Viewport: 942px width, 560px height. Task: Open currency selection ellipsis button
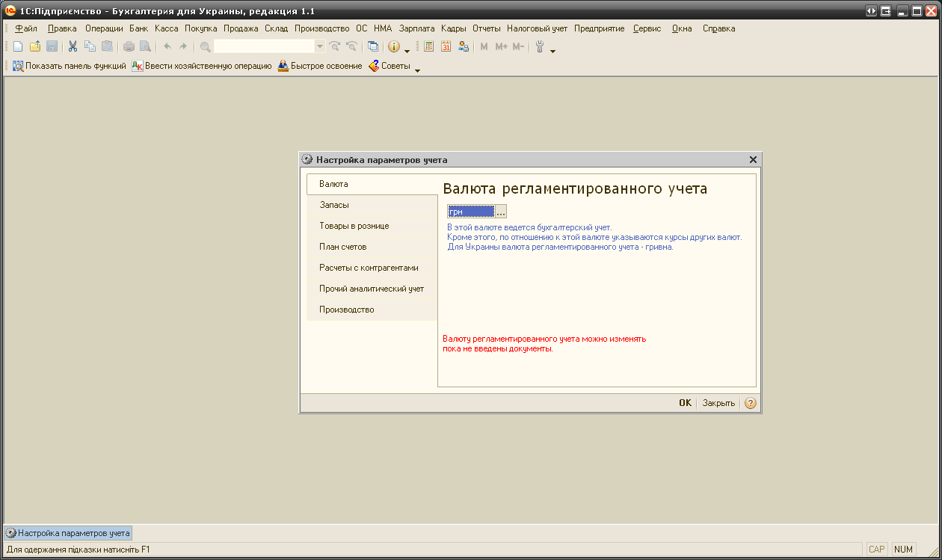501,212
